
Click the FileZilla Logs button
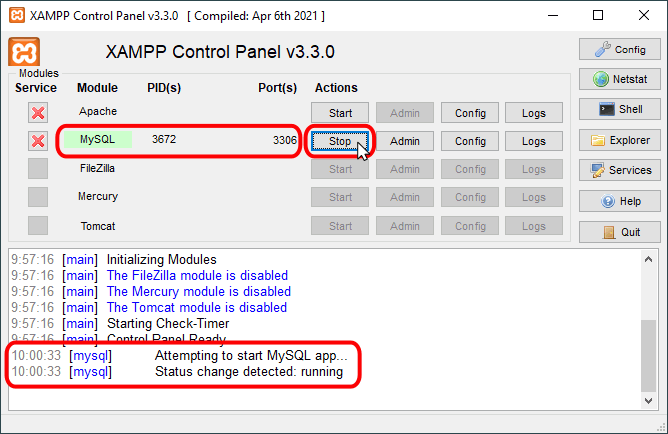[534, 169]
